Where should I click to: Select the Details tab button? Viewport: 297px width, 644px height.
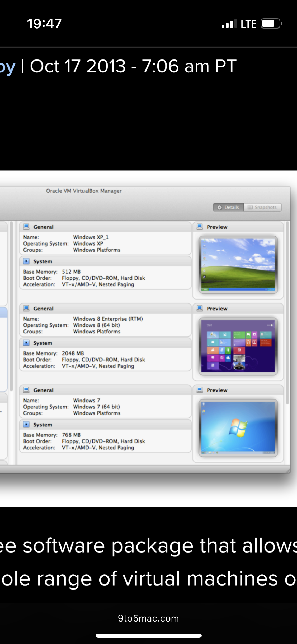pyautogui.click(x=228, y=208)
